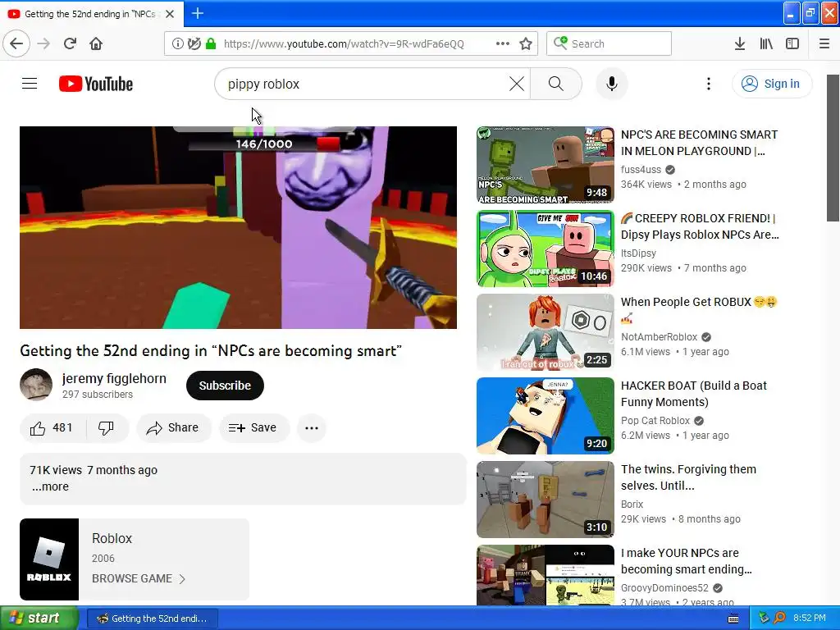840x630 pixels.
Task: Open 'NPC'S ARE BECOMING SMART' Melon Playground thumbnail
Action: 546,165
